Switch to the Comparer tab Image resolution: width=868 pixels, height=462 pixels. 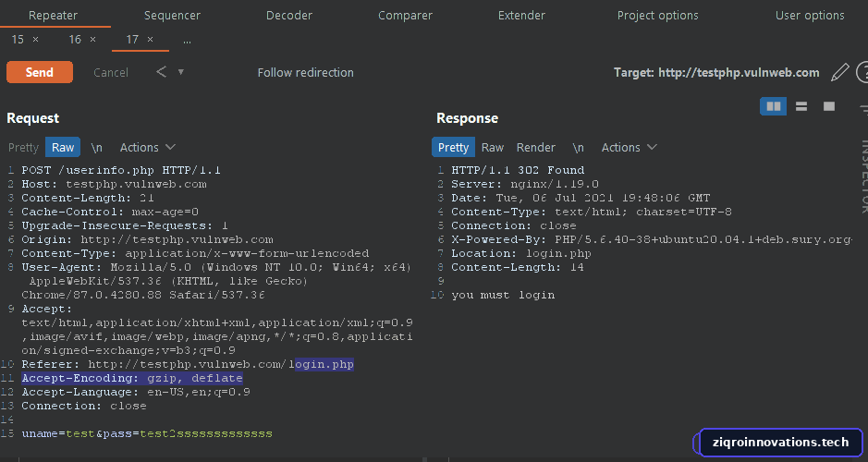coord(405,16)
